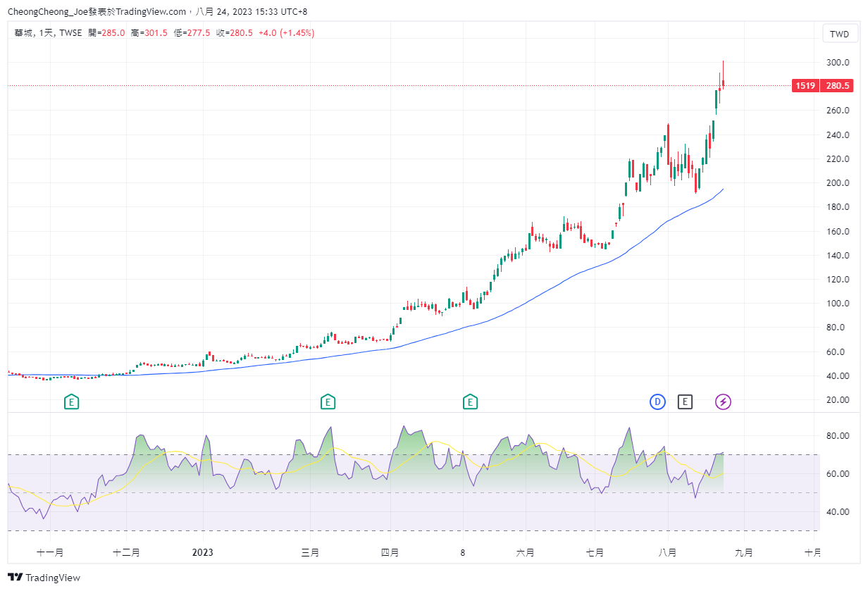Screen dimensions: 868x591
Task: Click the purple lightning bolt marker
Action: pyautogui.click(x=724, y=402)
